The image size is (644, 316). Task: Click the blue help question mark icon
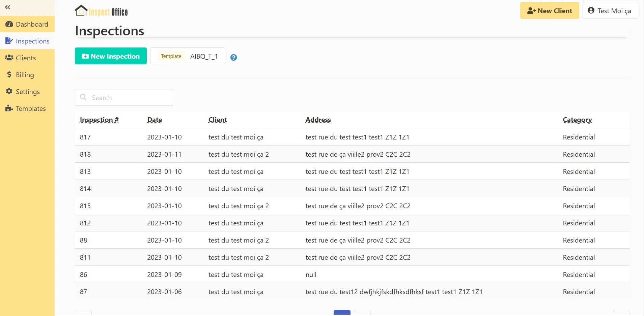(233, 58)
